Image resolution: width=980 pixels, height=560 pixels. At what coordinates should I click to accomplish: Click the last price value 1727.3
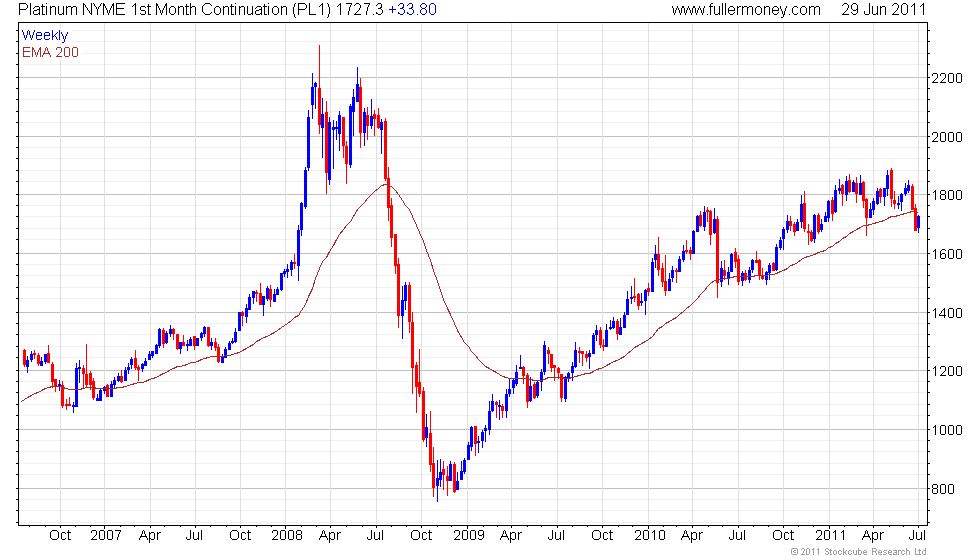tap(359, 10)
